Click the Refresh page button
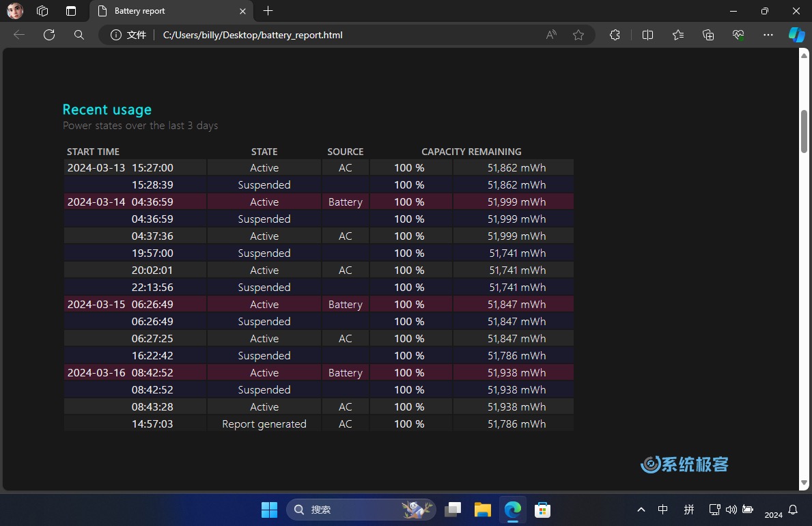The width and height of the screenshot is (812, 526). [49, 35]
